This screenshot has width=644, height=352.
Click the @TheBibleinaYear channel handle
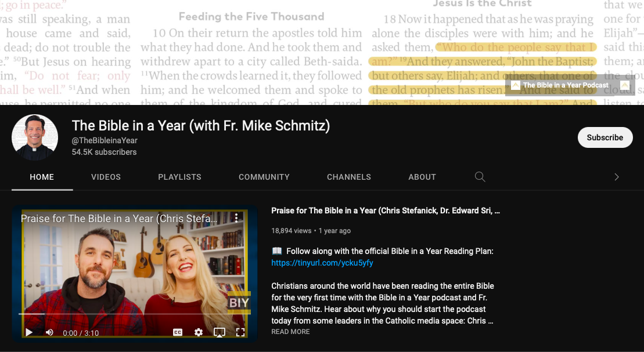pyautogui.click(x=105, y=140)
